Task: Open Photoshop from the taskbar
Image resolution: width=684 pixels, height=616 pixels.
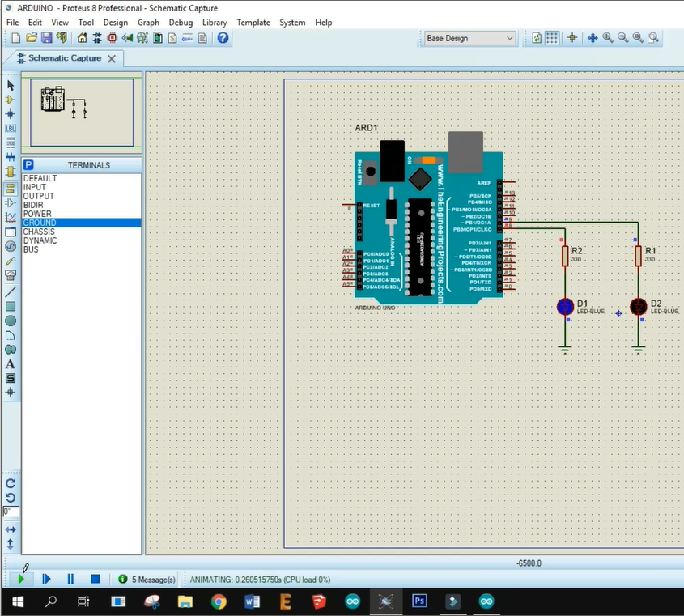Action: coord(419,601)
